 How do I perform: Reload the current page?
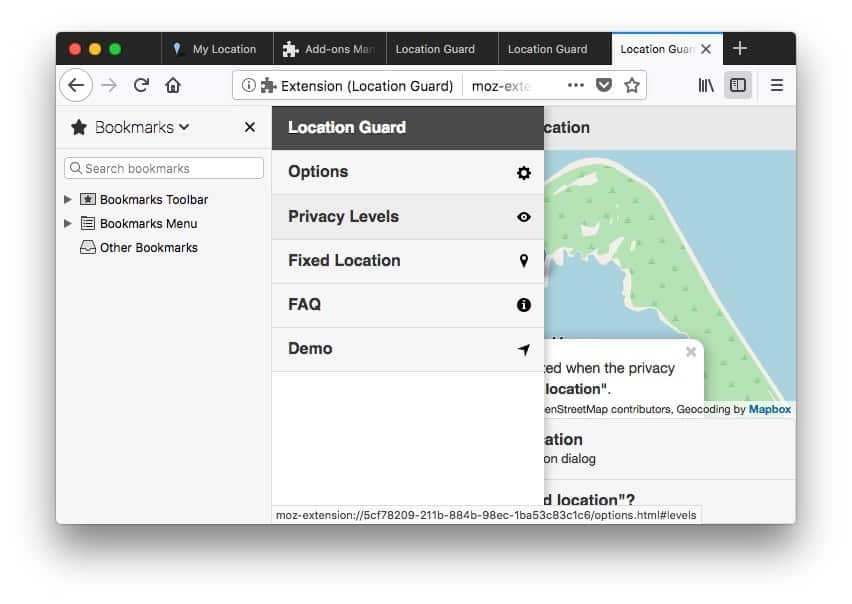tap(141, 86)
